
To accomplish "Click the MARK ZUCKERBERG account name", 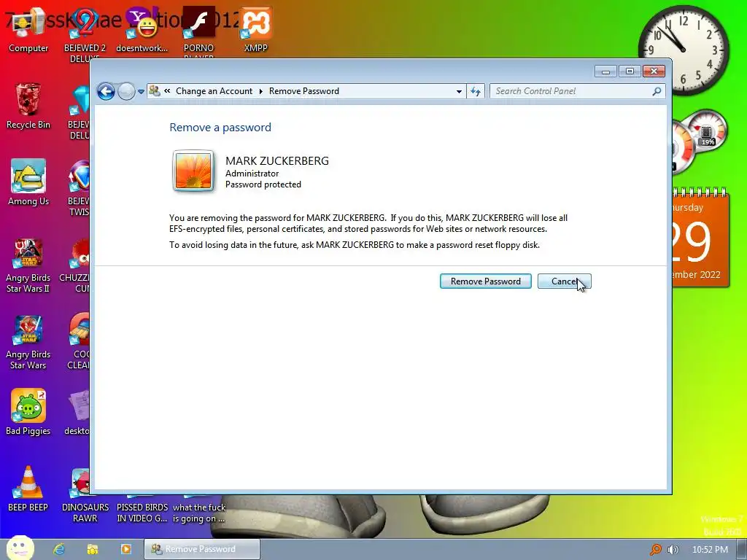I will [276, 160].
